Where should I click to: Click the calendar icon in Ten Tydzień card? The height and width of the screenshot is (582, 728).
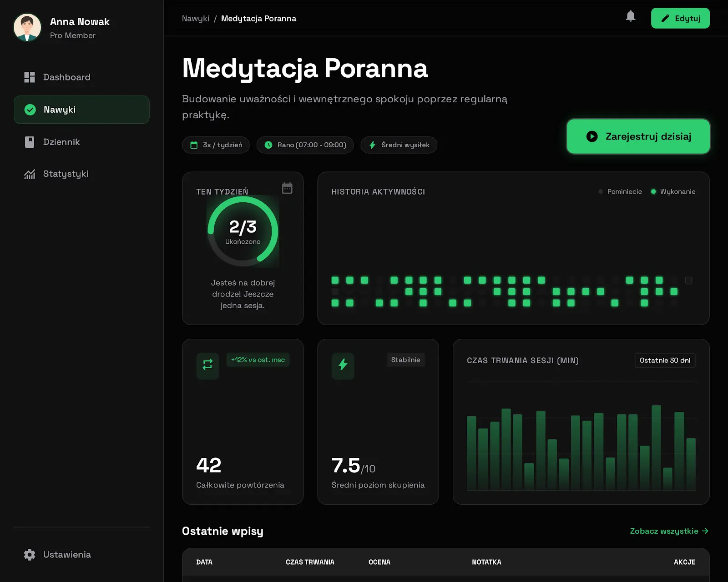(x=287, y=188)
